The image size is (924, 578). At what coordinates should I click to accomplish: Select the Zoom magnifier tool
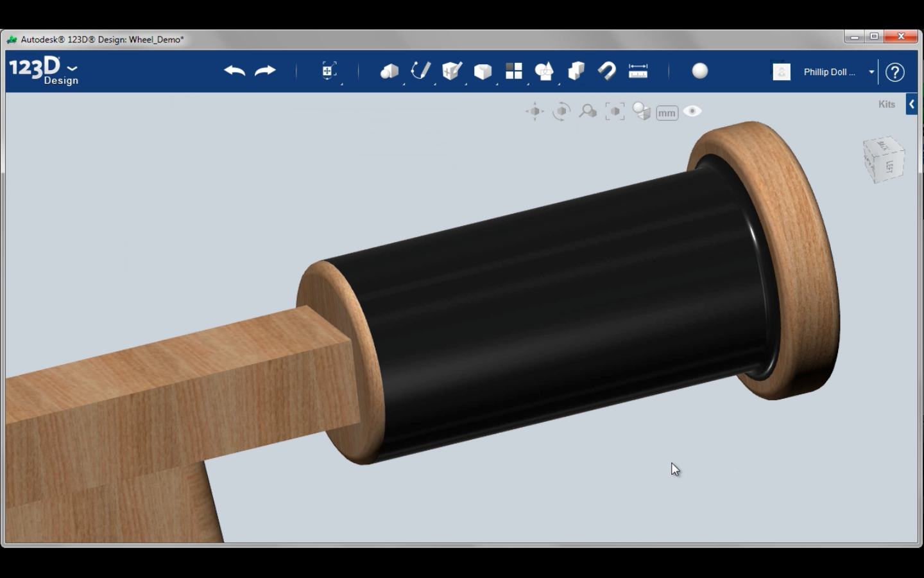click(x=588, y=112)
